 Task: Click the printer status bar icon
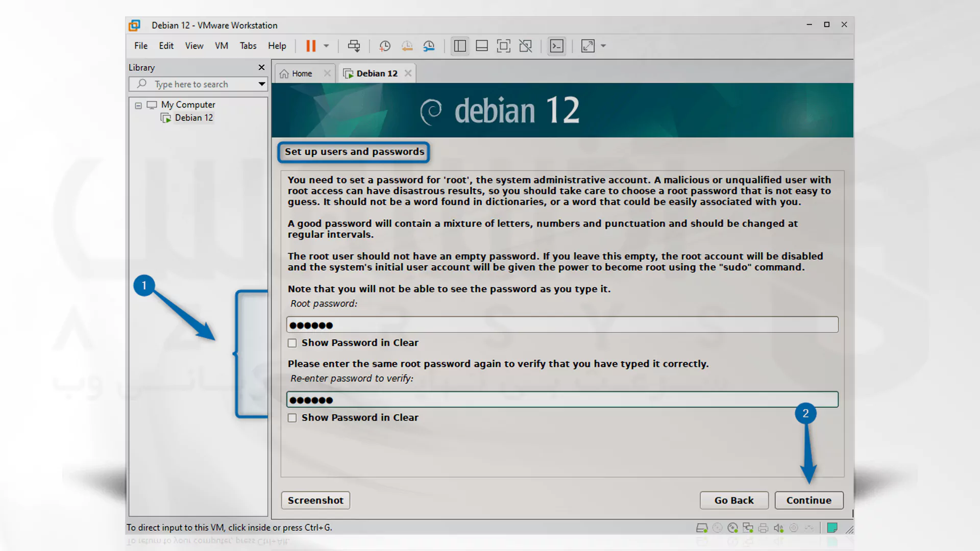click(x=763, y=528)
